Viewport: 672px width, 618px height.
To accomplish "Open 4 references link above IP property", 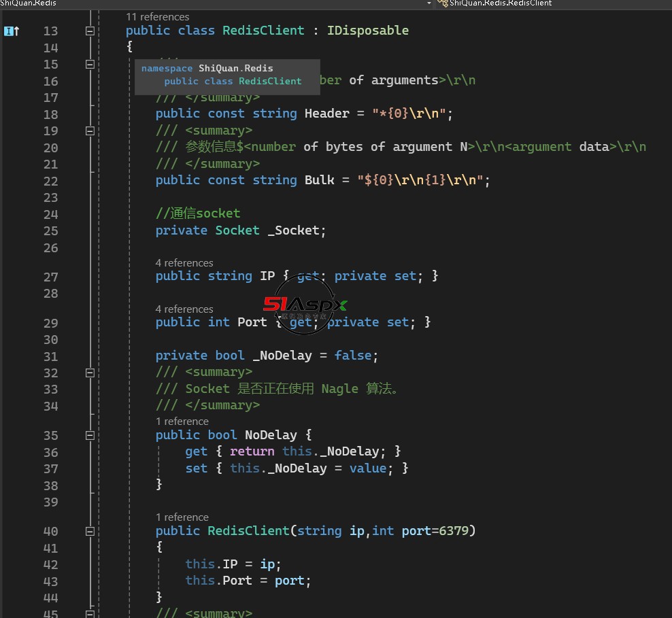I will click(184, 262).
